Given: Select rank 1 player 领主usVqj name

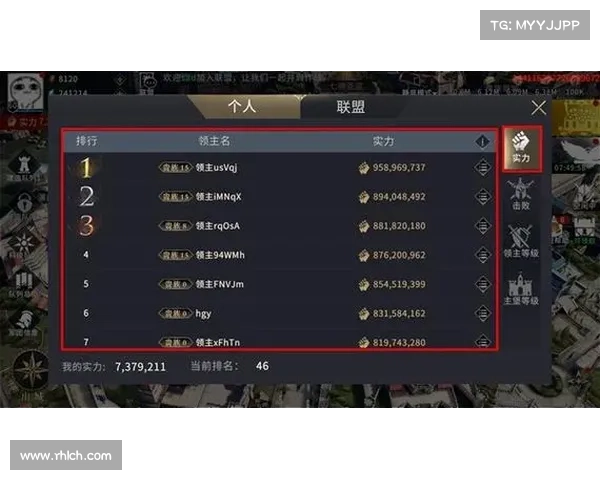Looking at the screenshot, I should (216, 167).
